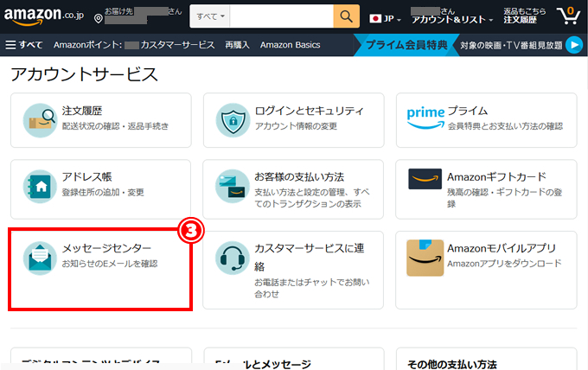Click Amazonアプリをダウンロード text
Viewport: 588px width, 370px height.
coord(504,264)
